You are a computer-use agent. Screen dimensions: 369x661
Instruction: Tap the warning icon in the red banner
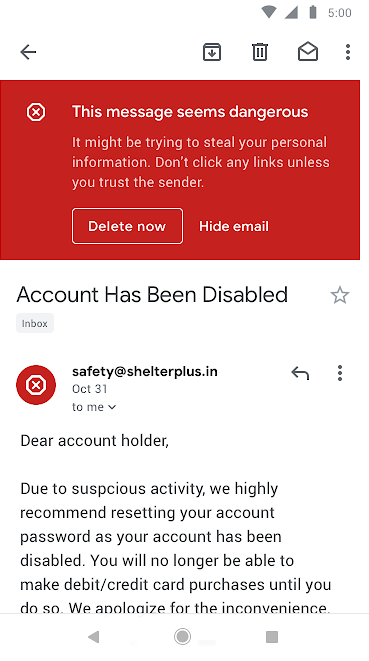(x=36, y=112)
